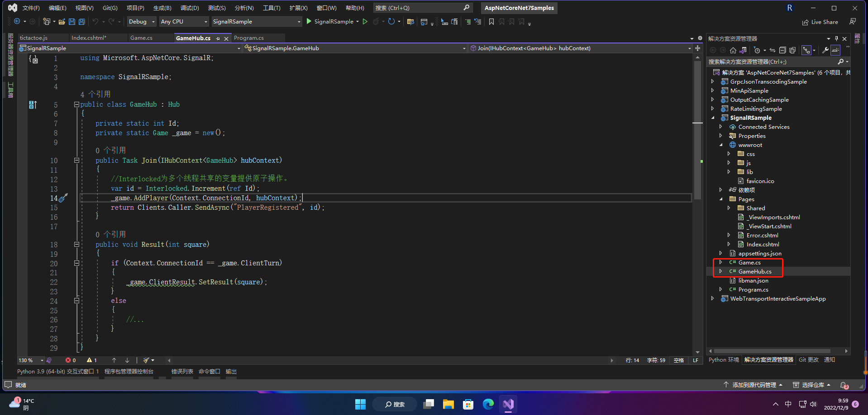Open File Explorer from the taskbar
The image size is (868, 415).
click(x=448, y=404)
